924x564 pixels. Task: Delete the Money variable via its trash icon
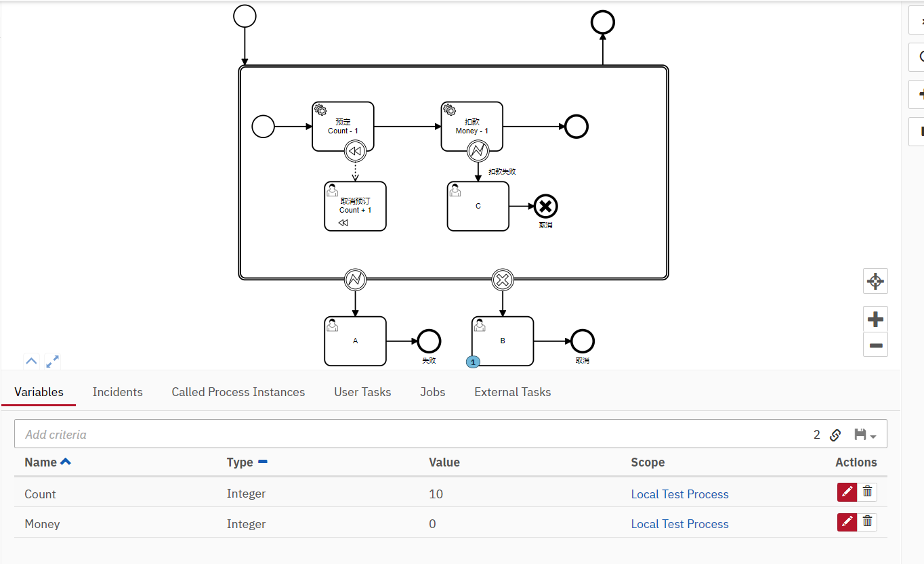(868, 522)
